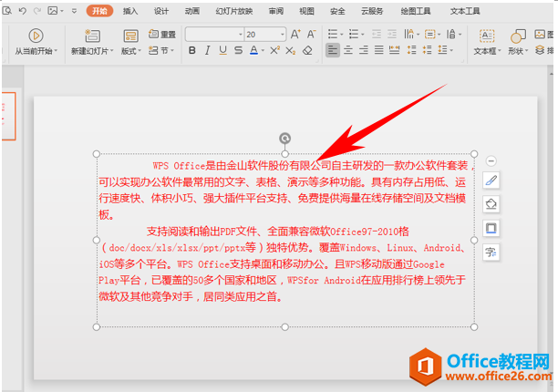The width and height of the screenshot is (558, 392).
Task: Open the font size dropdown showing 20
Action: pos(265,35)
